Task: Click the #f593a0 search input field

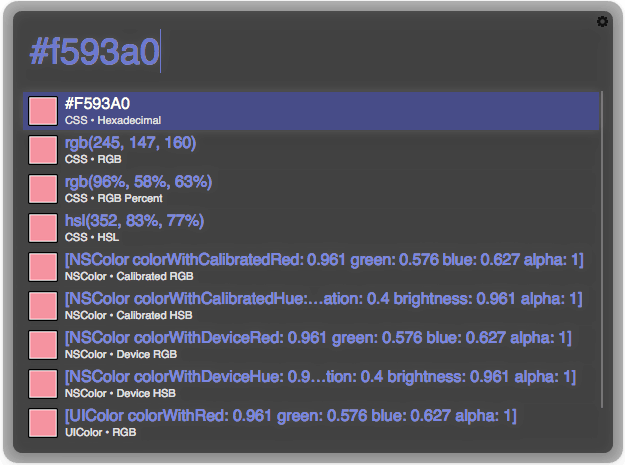Action: tap(311, 52)
